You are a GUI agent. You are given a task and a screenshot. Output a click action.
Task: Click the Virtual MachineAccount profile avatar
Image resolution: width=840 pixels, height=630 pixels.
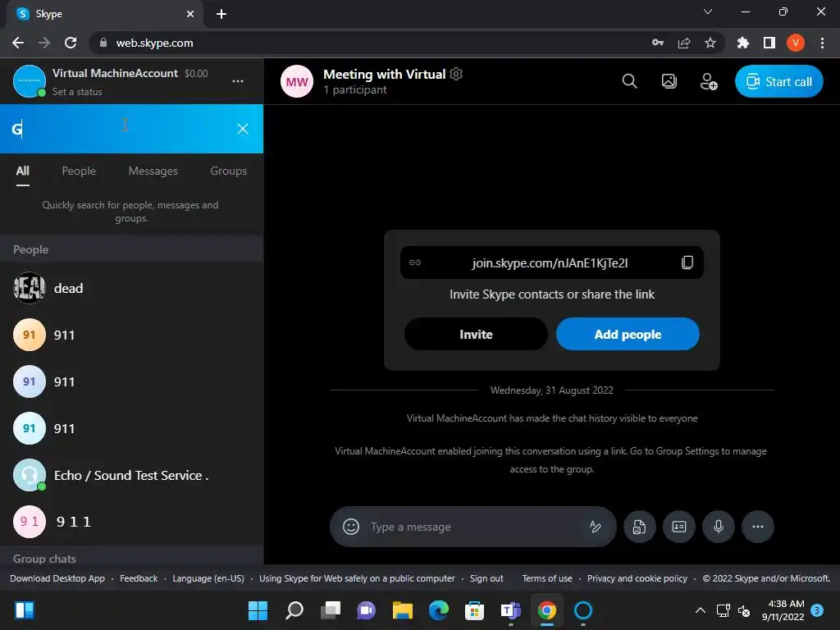click(30, 81)
